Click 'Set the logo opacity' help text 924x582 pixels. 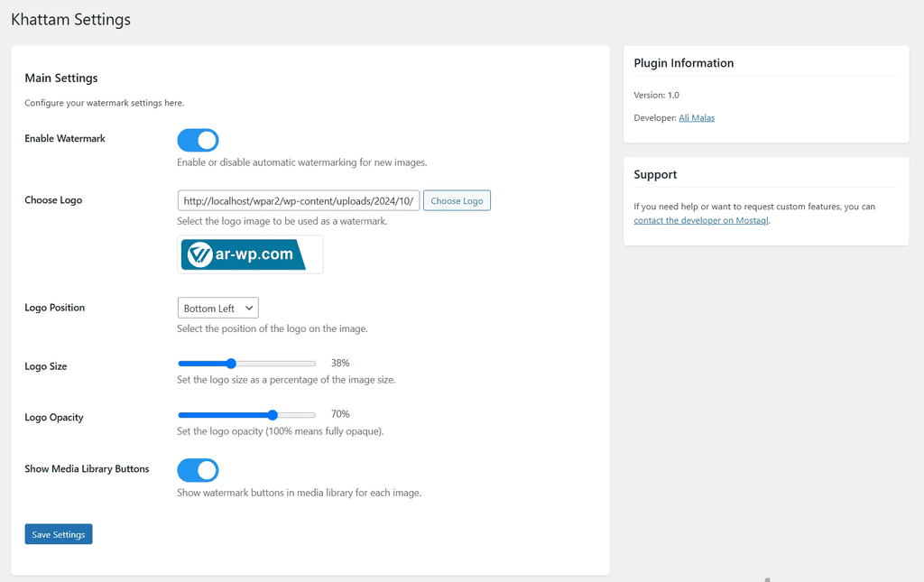[x=281, y=431]
